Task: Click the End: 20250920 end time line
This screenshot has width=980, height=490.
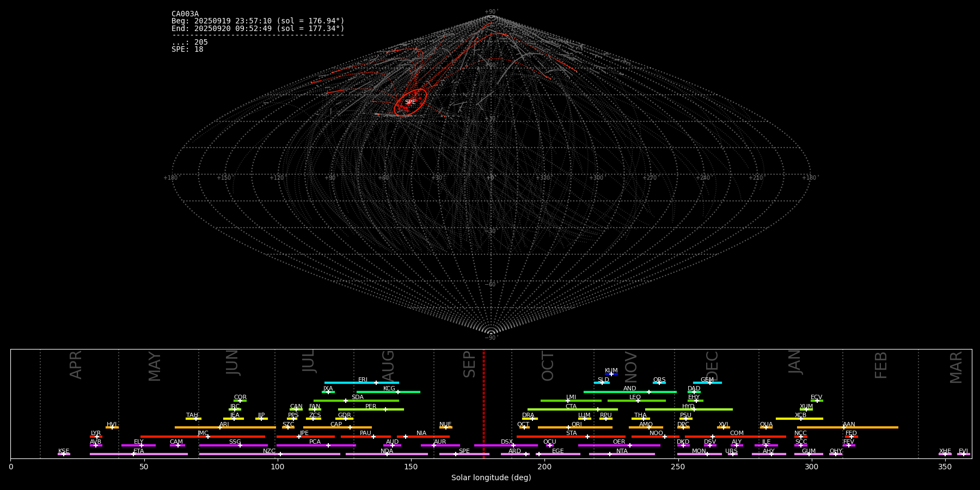Action: pos(258,28)
